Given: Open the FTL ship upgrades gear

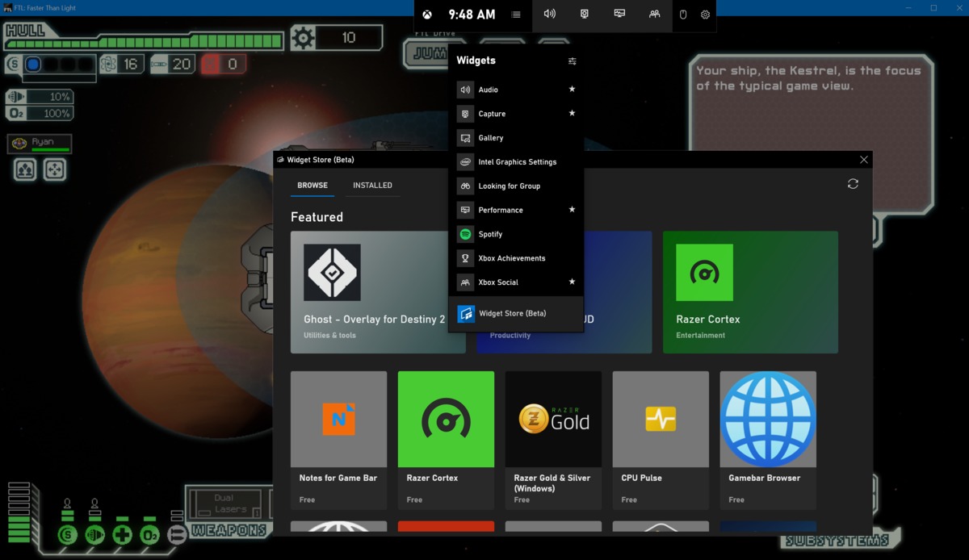Looking at the screenshot, I should tap(303, 38).
